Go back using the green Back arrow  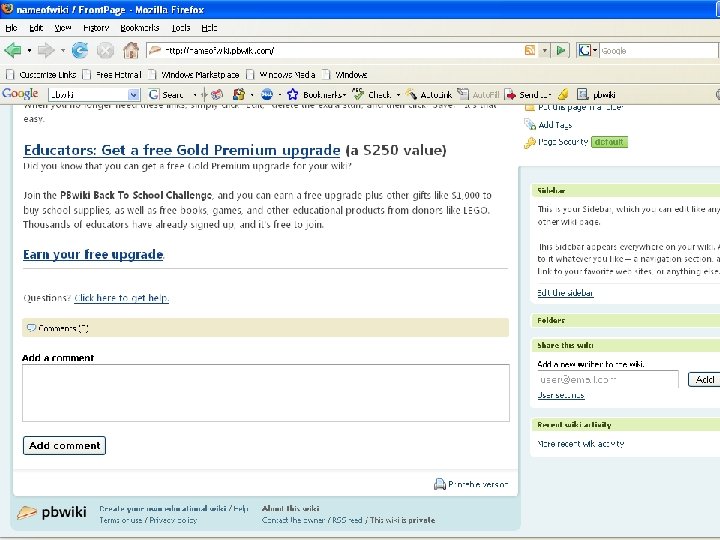tap(12, 50)
